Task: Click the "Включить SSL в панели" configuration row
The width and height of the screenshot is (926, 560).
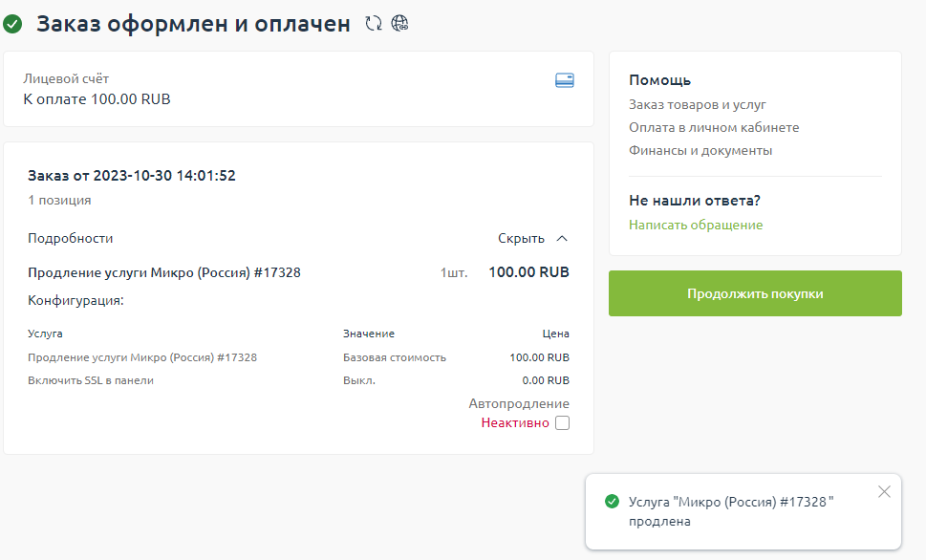Action: click(x=91, y=380)
